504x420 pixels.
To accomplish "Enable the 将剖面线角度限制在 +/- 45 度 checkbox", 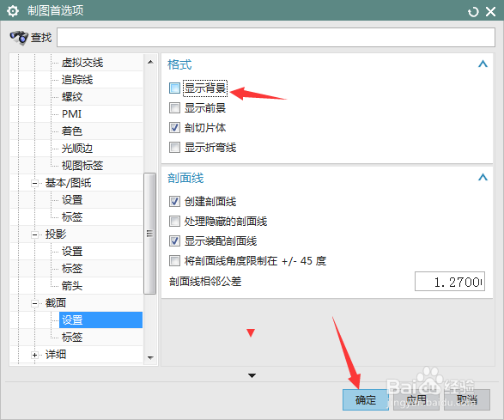I will click(x=174, y=261).
